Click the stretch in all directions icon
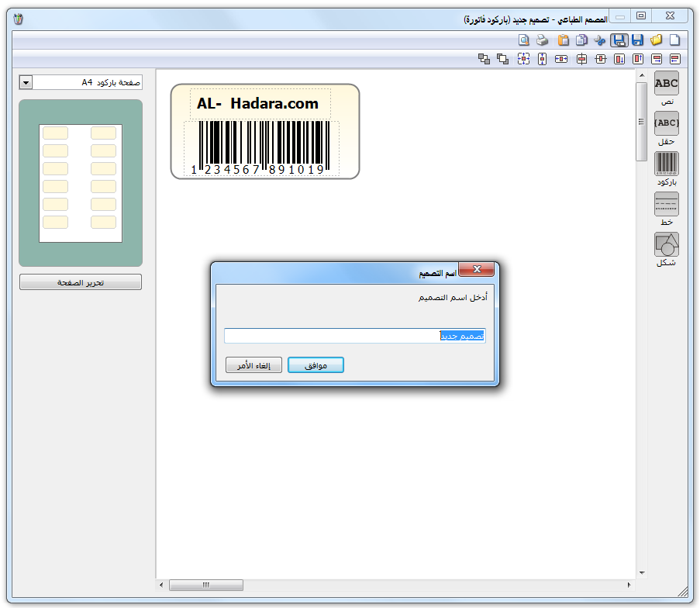700x608 pixels. [x=524, y=58]
